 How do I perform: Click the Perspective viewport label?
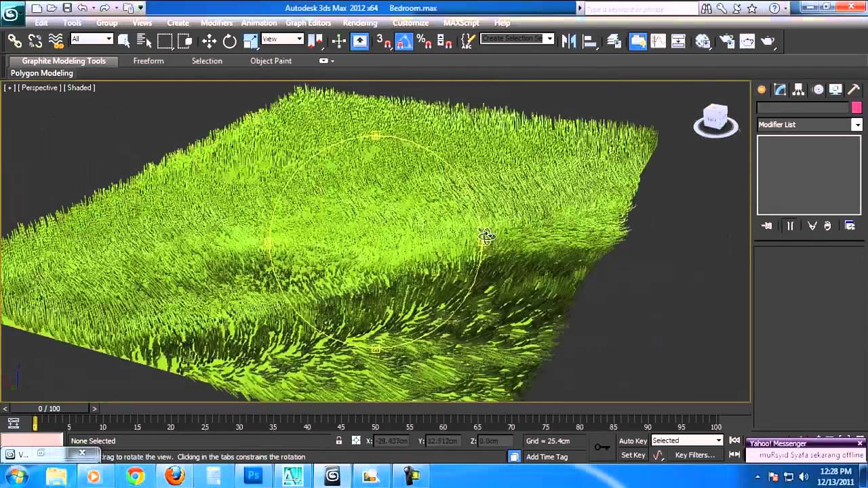pos(40,87)
